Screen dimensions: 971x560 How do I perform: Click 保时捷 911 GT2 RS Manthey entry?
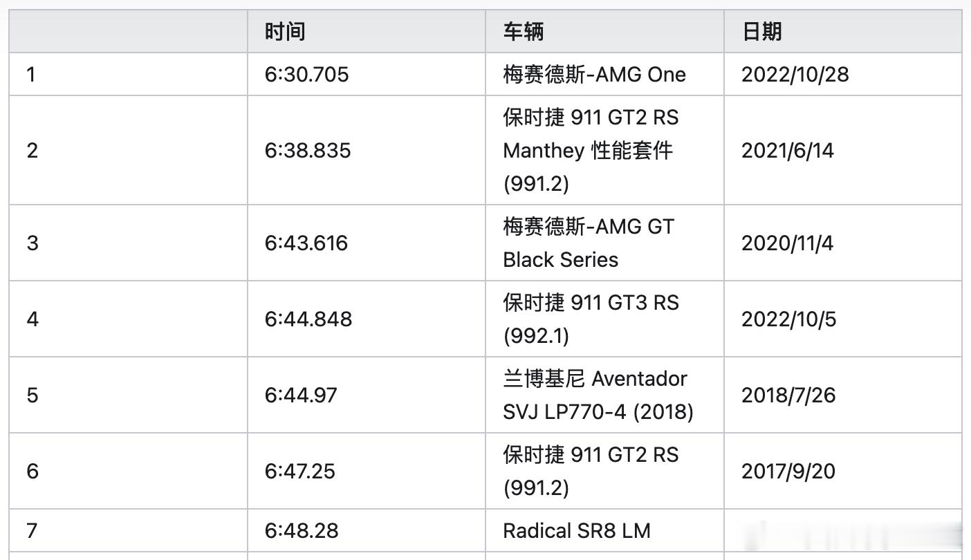pyautogui.click(x=591, y=151)
